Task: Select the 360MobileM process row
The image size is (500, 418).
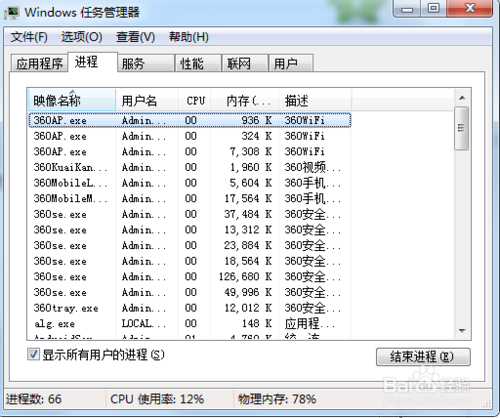Action: pyautogui.click(x=190, y=198)
